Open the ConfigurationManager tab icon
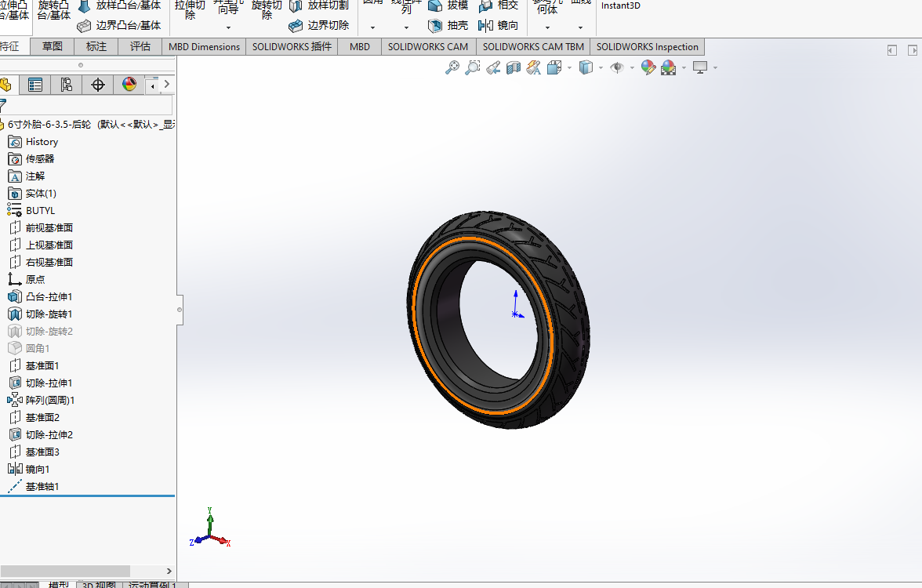The height and width of the screenshot is (588, 922). pos(66,85)
